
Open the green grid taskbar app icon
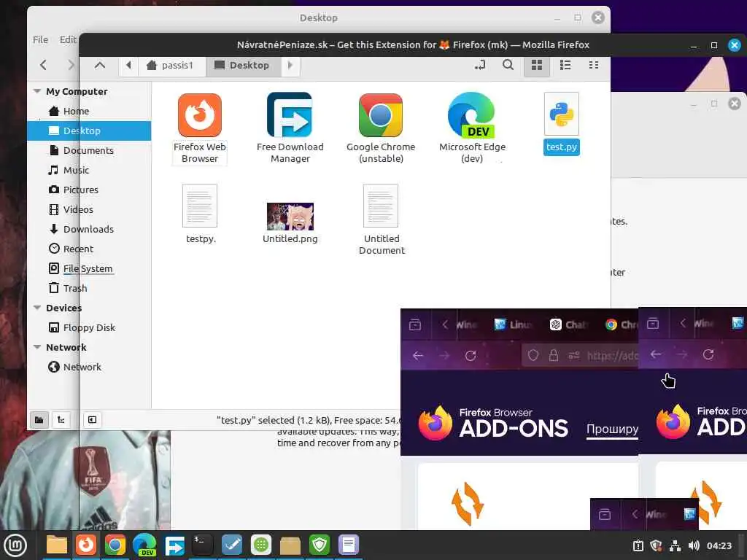tap(261, 545)
